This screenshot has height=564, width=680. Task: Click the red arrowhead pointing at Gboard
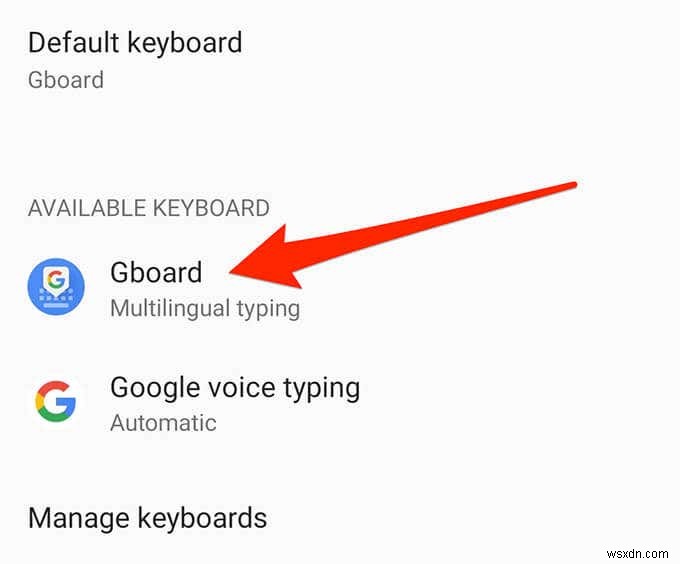coord(269,260)
